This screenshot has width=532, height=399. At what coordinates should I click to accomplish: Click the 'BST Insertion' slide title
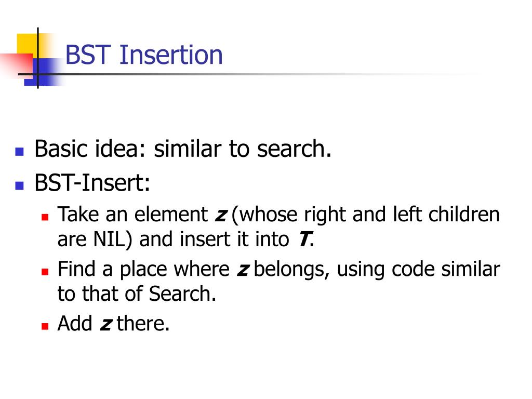[x=143, y=55]
